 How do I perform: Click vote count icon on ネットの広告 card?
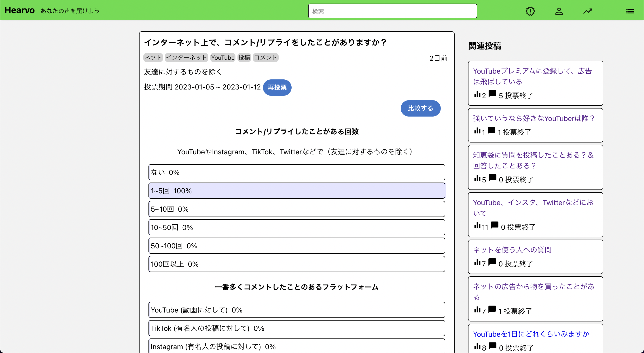coord(477,309)
